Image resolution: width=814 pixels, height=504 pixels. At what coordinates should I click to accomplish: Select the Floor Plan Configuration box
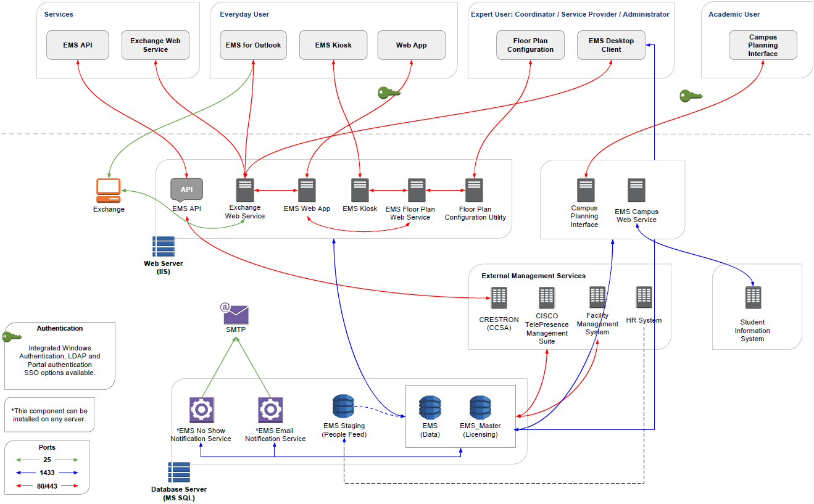click(530, 46)
